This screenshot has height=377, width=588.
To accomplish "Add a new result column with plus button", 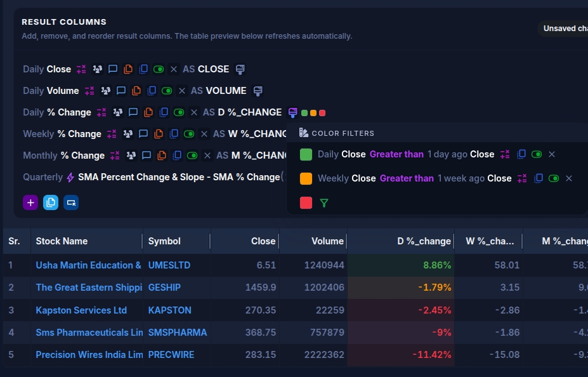I will pos(30,203).
